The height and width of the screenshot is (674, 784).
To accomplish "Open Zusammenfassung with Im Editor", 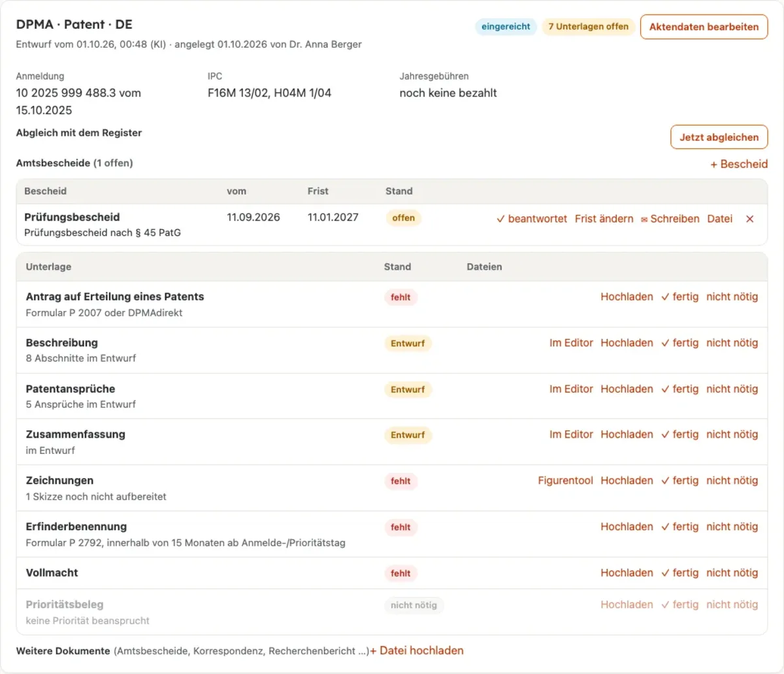I will tap(571, 434).
